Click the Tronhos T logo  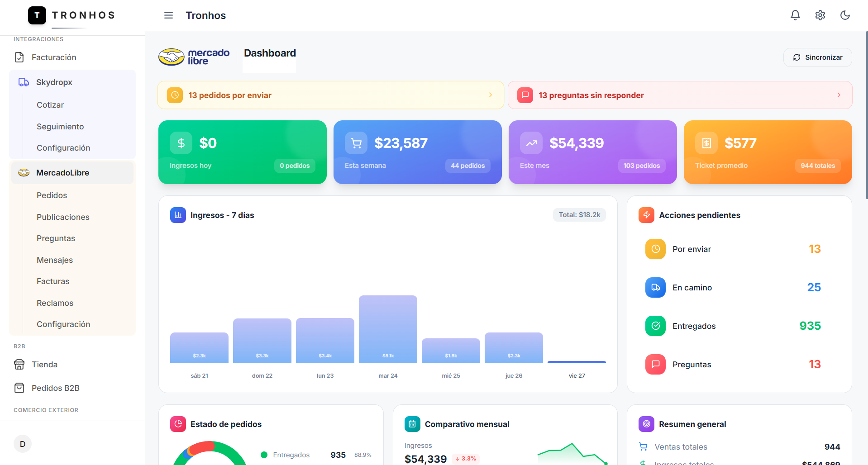[x=37, y=15]
